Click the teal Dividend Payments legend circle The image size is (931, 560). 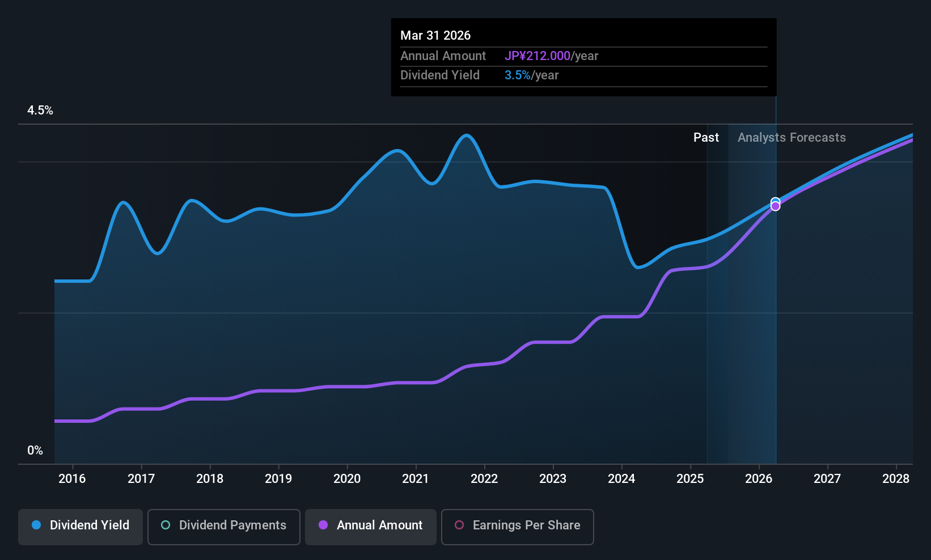tap(166, 525)
